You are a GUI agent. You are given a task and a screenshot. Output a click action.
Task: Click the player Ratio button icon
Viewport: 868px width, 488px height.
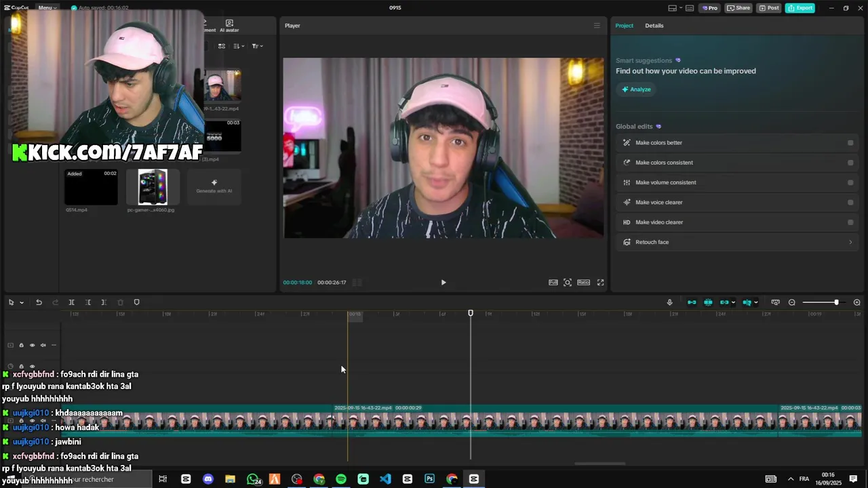click(583, 282)
